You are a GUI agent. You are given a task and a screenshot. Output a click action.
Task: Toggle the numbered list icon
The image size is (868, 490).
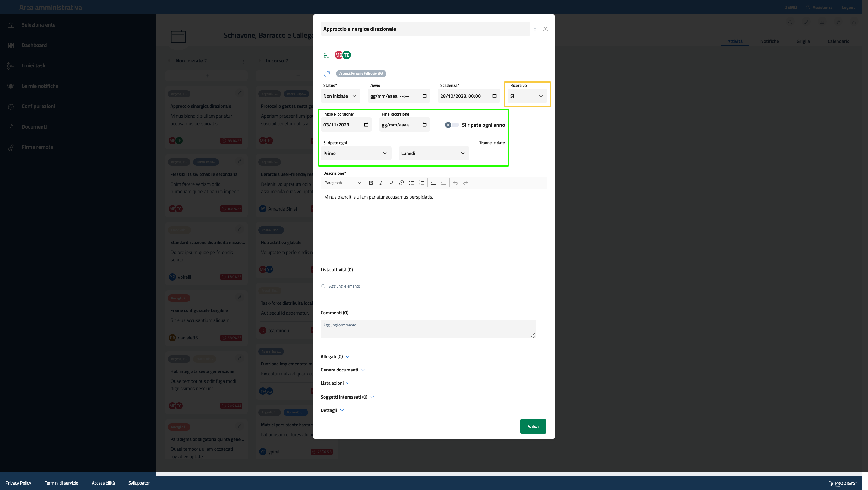coord(422,183)
